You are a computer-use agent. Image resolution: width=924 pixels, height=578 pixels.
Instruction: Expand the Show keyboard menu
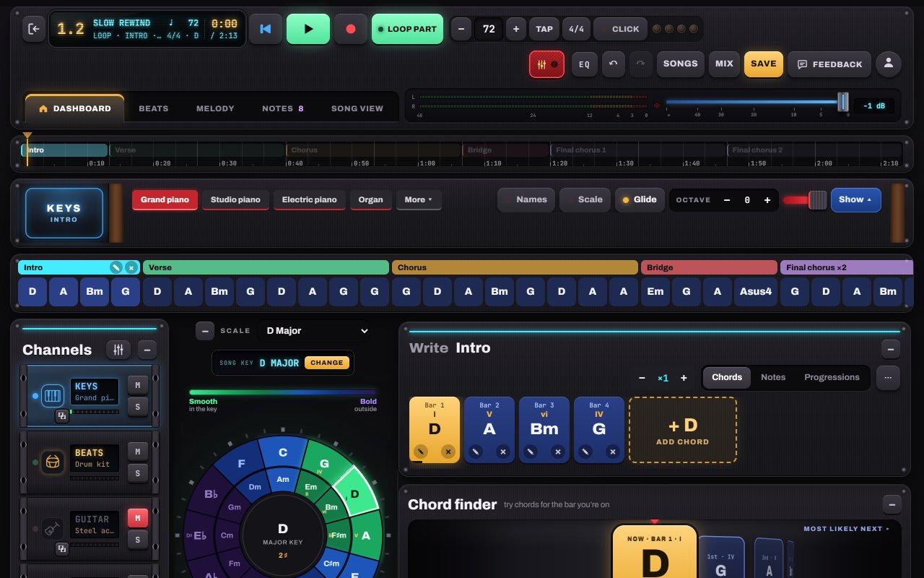click(x=855, y=199)
